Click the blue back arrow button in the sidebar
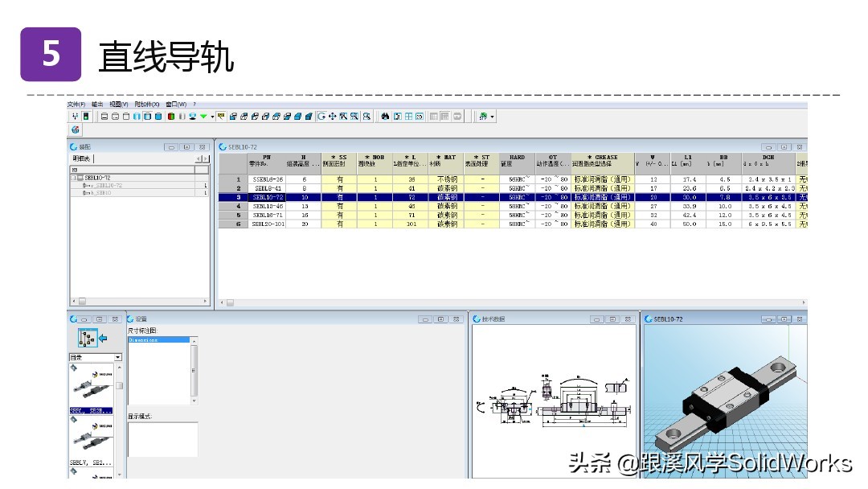The image size is (868, 489). coord(103,339)
